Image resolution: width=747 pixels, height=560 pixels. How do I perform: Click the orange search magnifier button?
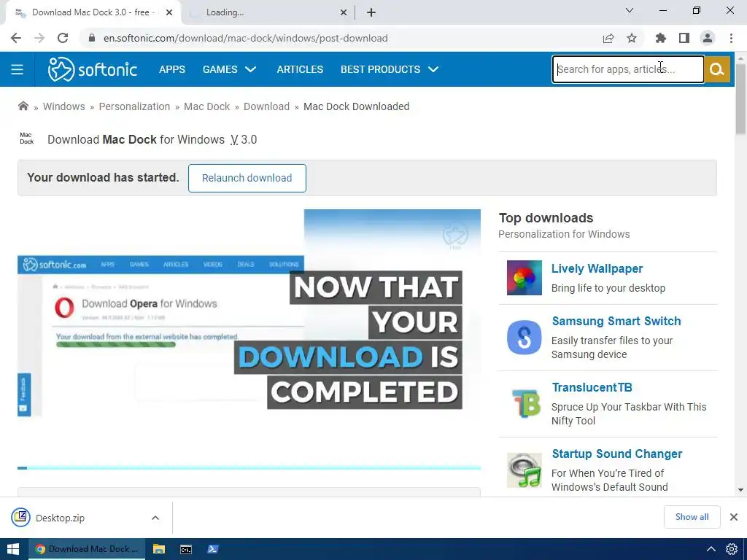(717, 69)
